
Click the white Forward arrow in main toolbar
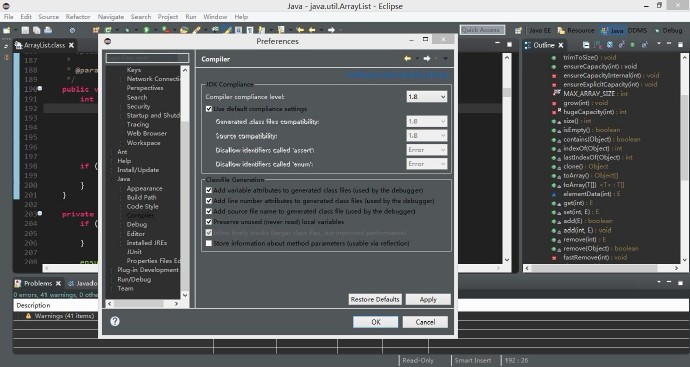331,30
